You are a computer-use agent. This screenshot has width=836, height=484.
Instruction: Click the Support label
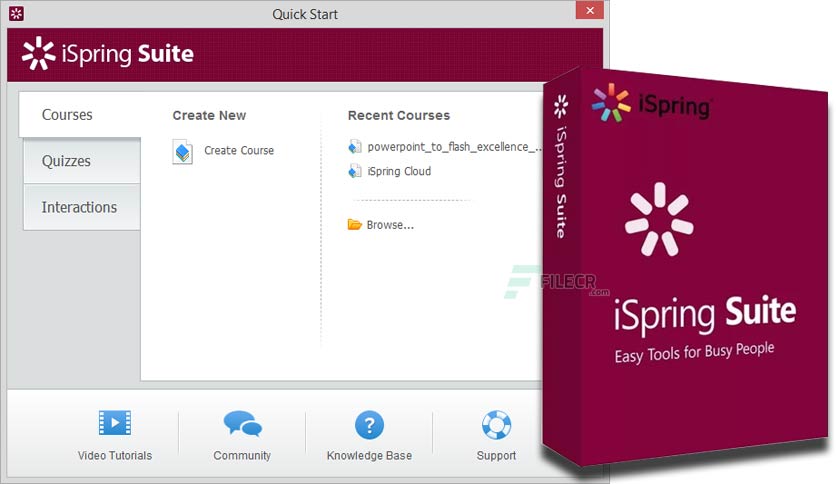[496, 456]
